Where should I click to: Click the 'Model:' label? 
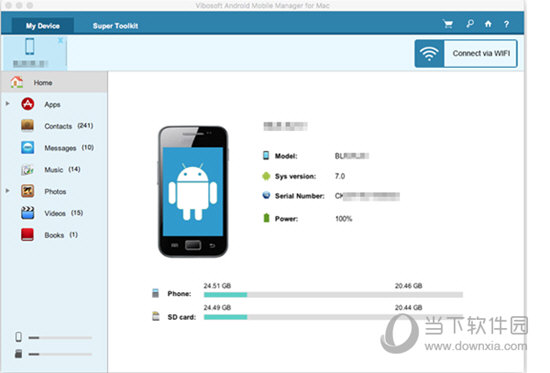tap(286, 156)
